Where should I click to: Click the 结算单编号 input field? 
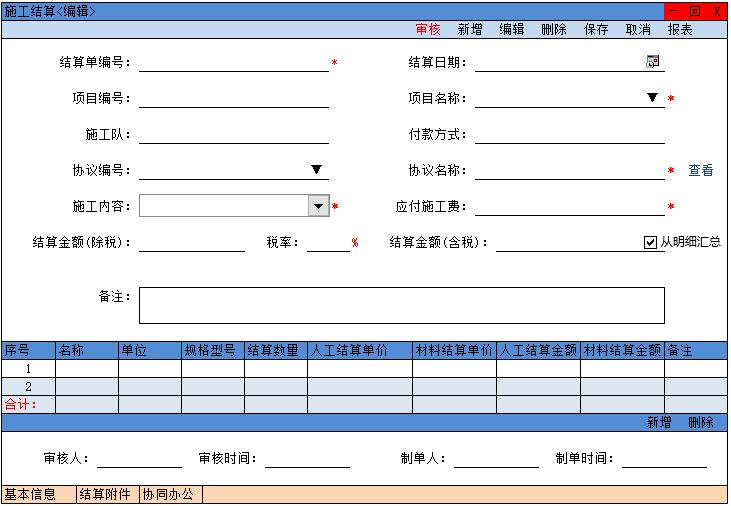(233, 63)
